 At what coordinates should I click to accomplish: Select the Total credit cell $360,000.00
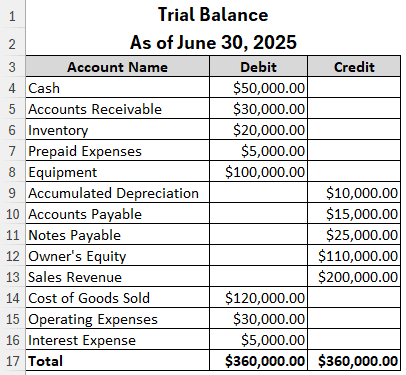[354, 361]
